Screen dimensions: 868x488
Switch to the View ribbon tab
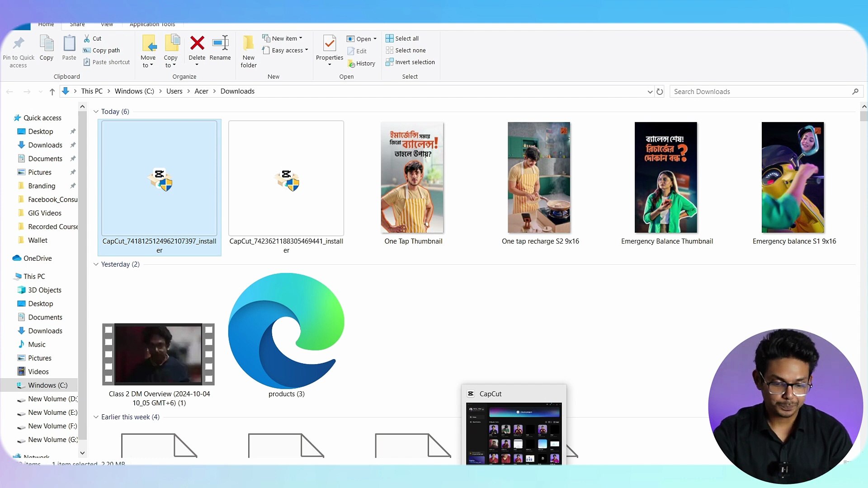pos(107,24)
